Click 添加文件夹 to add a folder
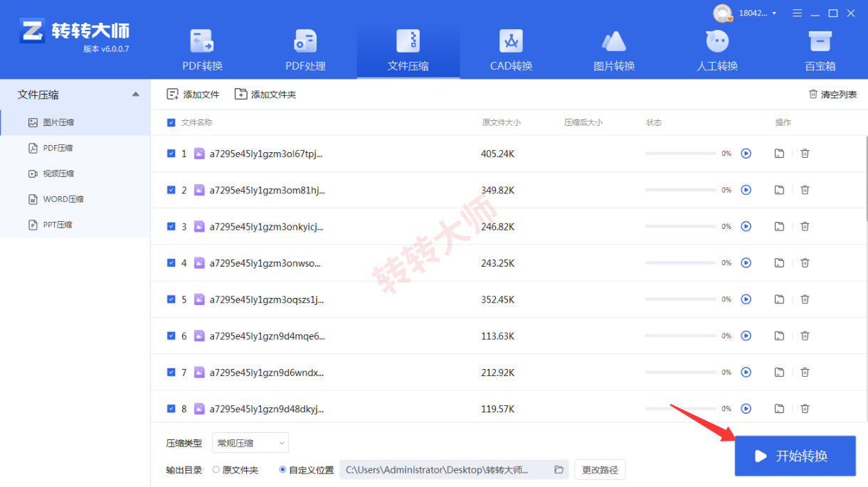The height and width of the screenshot is (487, 868). (265, 95)
